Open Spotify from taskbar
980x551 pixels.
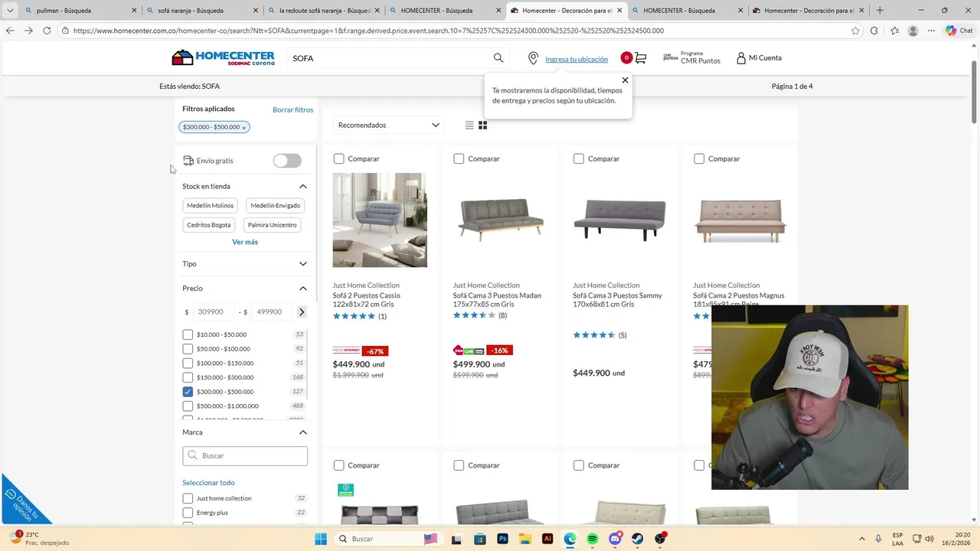pos(593,539)
